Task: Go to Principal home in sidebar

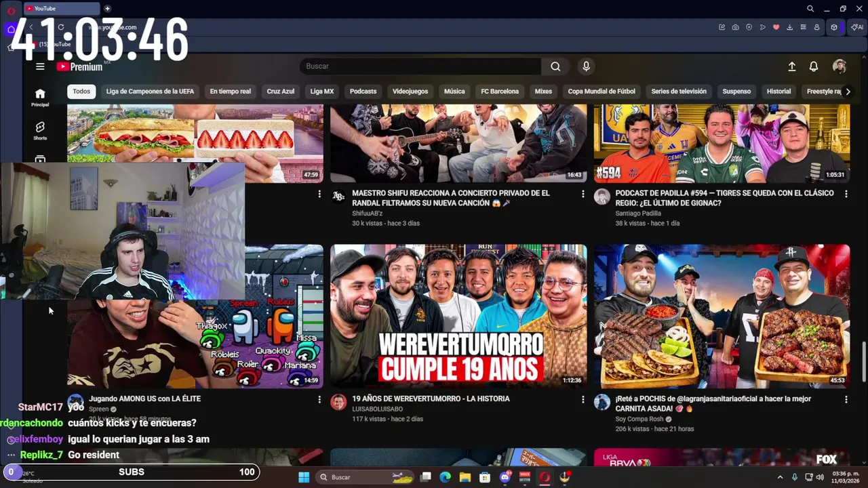Action: (40, 98)
